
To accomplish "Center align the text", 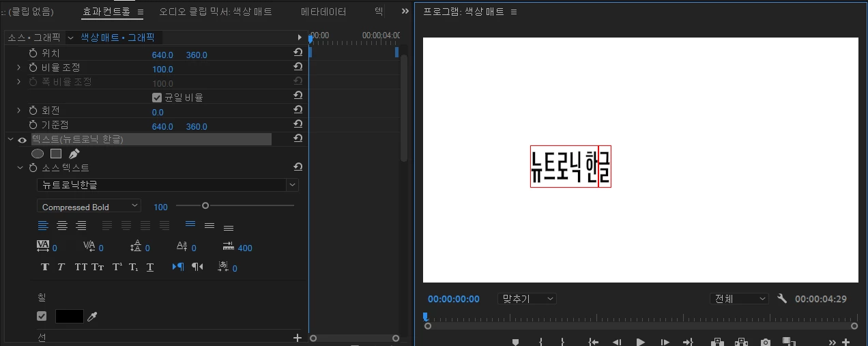I will (62, 226).
